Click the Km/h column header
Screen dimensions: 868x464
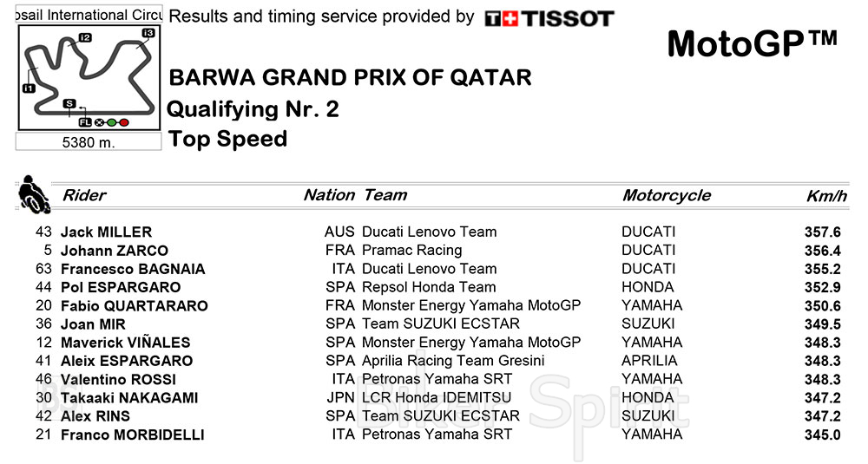coord(825,196)
